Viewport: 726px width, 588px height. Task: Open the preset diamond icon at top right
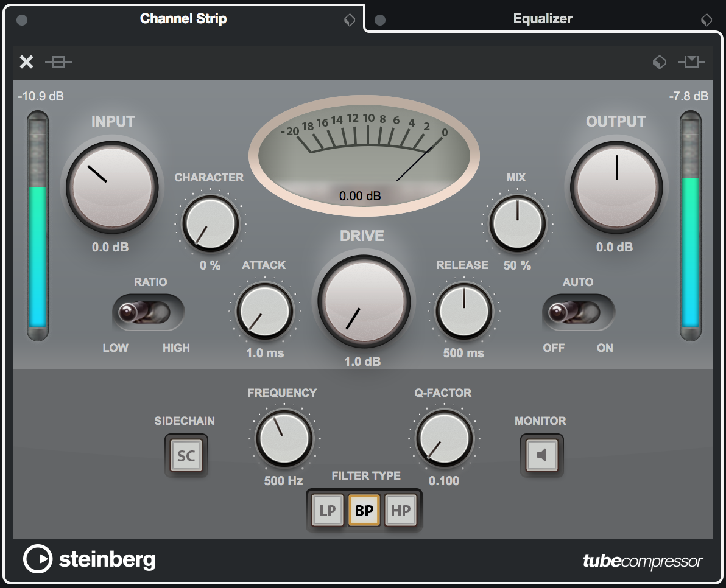pyautogui.click(x=660, y=62)
